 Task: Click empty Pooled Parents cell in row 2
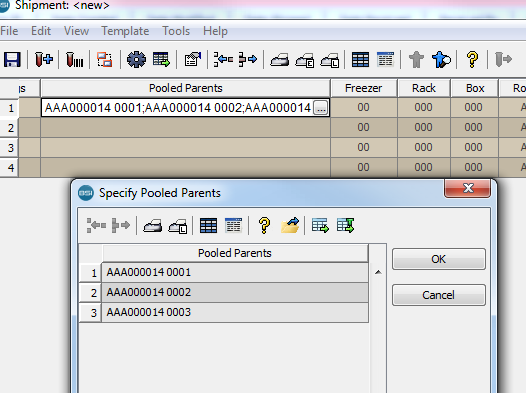pyautogui.click(x=186, y=127)
